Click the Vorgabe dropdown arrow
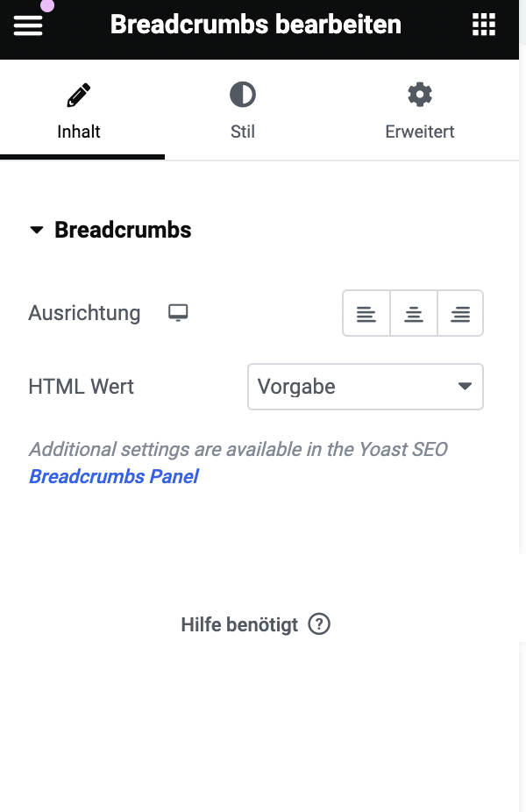526x812 pixels. (465, 387)
